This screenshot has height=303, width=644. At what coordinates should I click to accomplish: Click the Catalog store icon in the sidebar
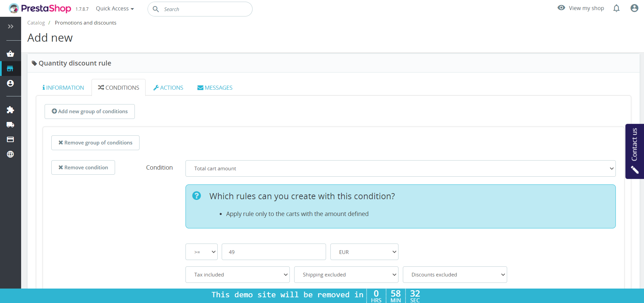pos(10,69)
